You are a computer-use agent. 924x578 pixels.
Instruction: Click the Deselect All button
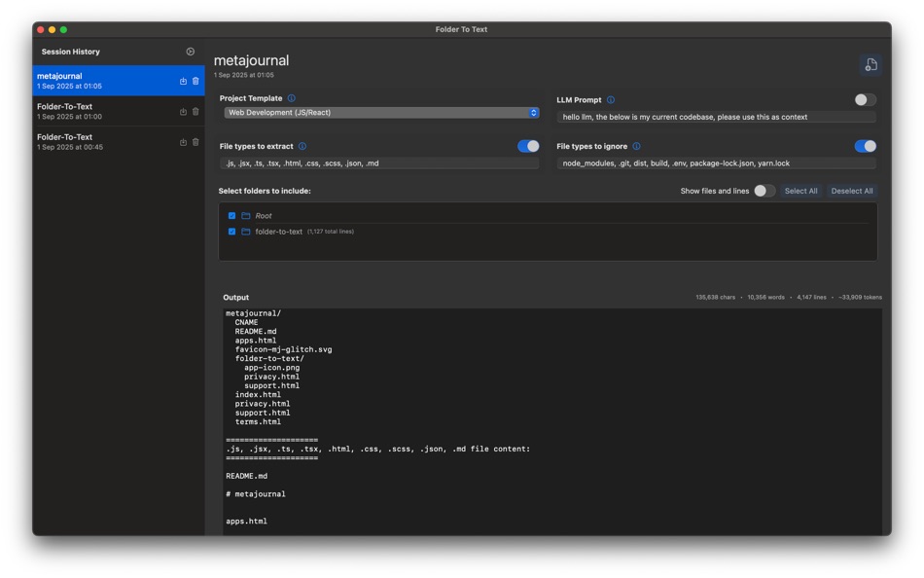pos(851,191)
